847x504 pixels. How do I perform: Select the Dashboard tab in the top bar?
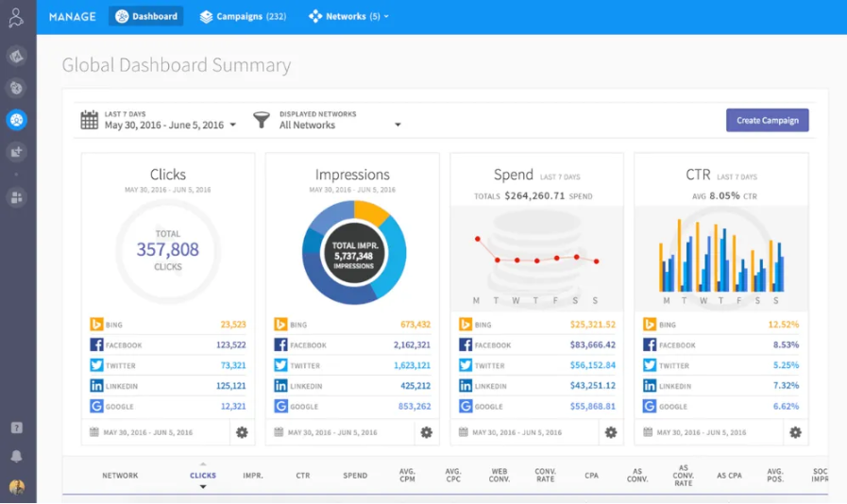146,16
